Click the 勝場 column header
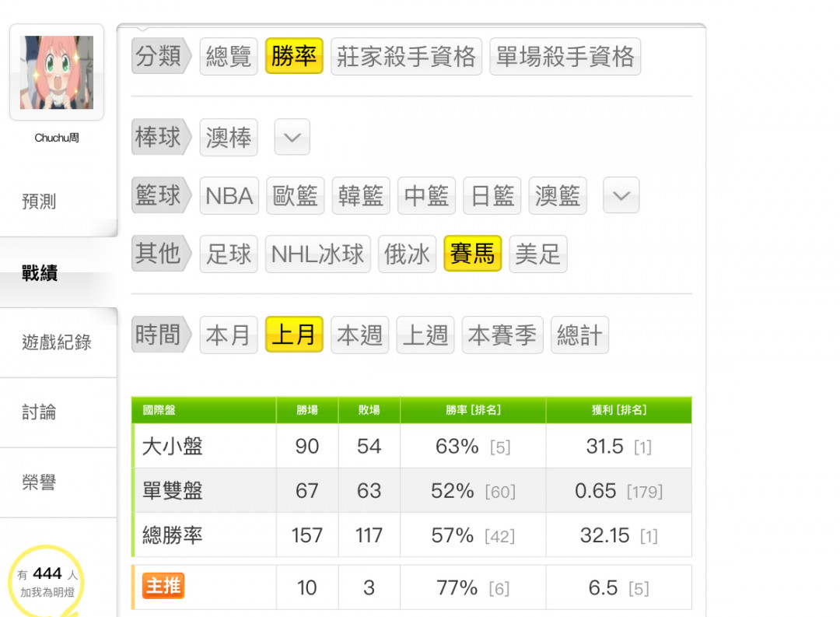 pyautogui.click(x=307, y=410)
